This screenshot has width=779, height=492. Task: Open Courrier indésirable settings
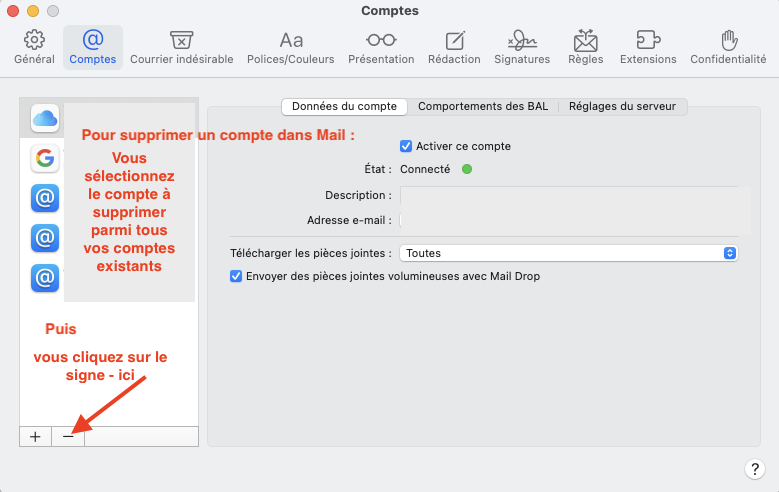(x=181, y=47)
